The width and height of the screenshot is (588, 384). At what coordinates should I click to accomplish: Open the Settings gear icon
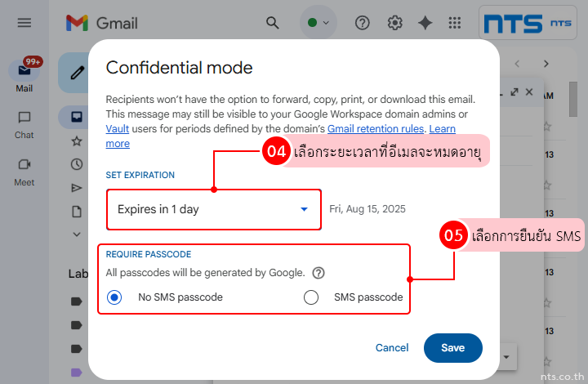click(395, 23)
